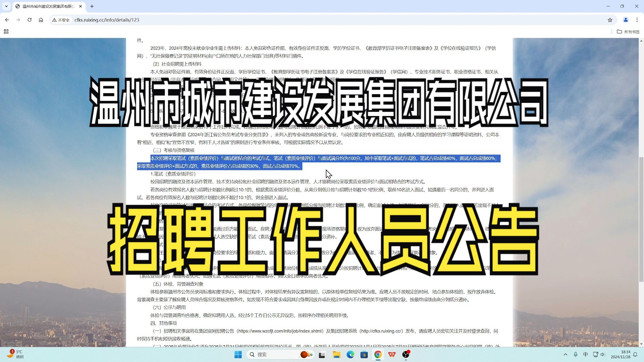The image size is (644, 362).
Task: Open volume speaker tray icon
Action: click(x=603, y=355)
